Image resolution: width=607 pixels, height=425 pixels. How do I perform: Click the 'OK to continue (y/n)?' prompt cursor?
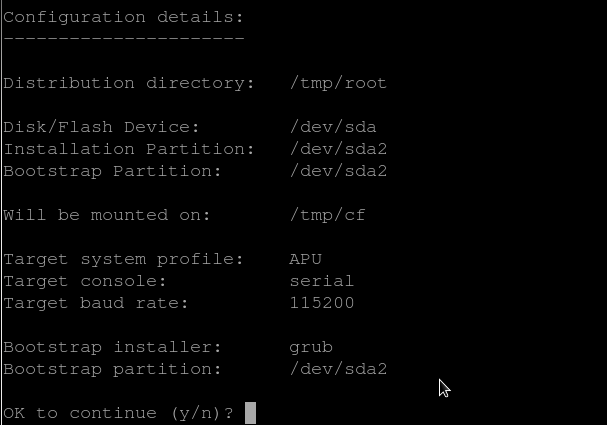point(250,413)
